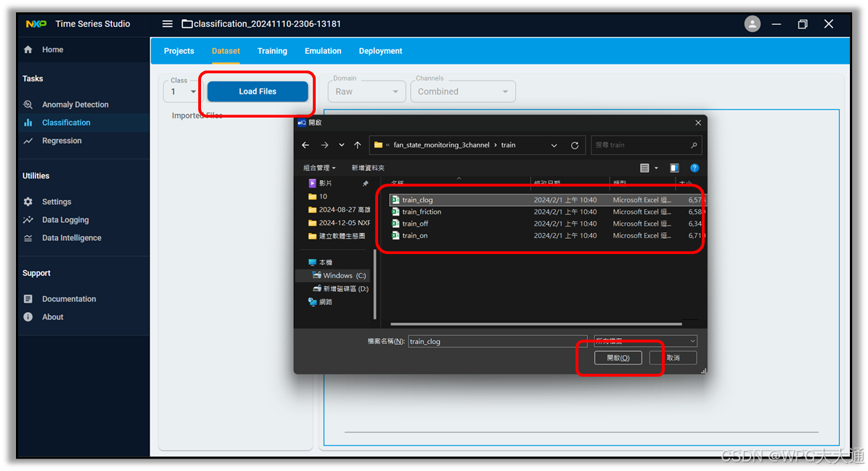Click the 開啟(O) open button
868x471 pixels.
tap(618, 358)
